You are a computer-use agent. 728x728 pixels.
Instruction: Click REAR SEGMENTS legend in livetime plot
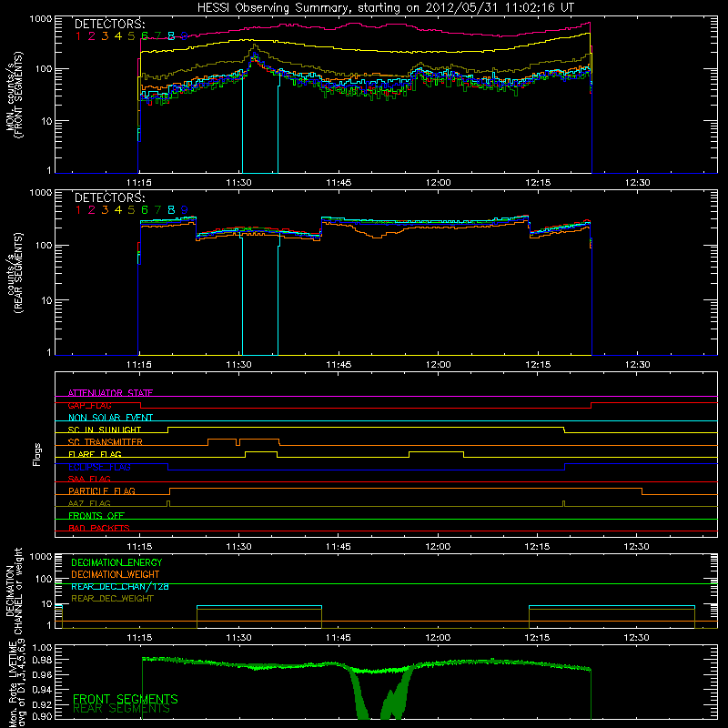point(122,709)
